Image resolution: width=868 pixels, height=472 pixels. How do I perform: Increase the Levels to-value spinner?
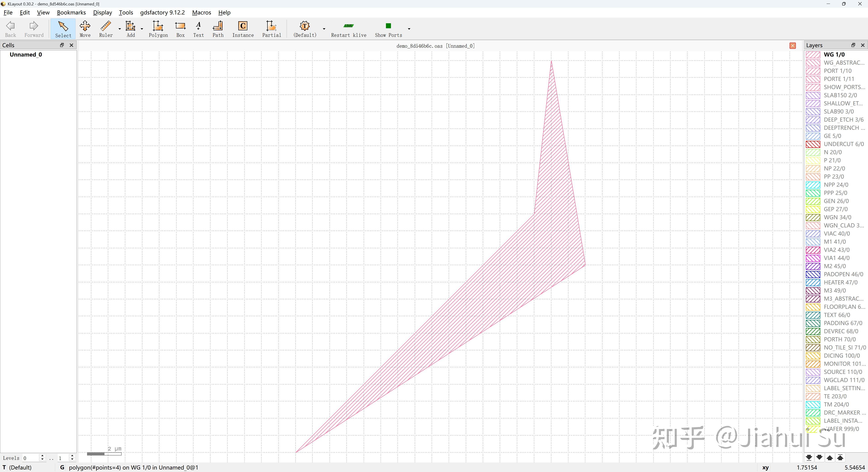coord(72,456)
